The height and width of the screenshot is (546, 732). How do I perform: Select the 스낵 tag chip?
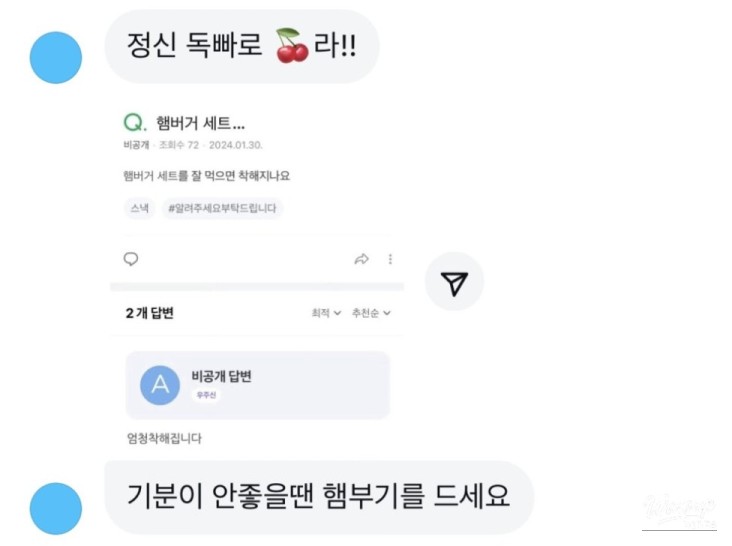pyautogui.click(x=138, y=208)
